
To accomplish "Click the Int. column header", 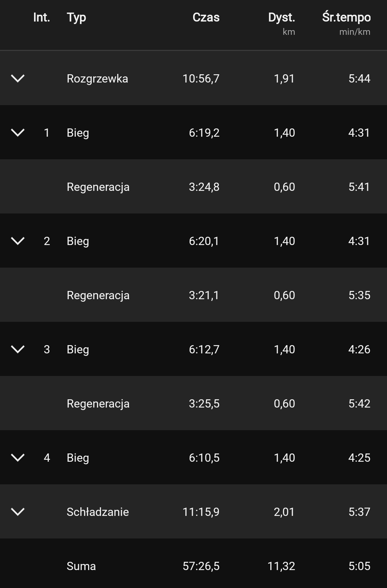I will coord(42,17).
